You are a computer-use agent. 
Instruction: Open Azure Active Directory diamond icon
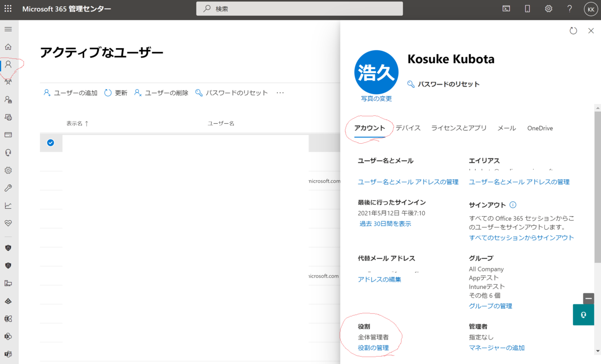point(8,301)
